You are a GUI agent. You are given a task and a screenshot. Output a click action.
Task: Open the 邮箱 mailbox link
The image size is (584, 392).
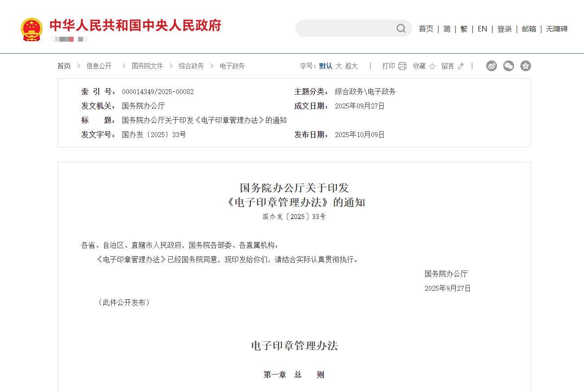coord(529,29)
